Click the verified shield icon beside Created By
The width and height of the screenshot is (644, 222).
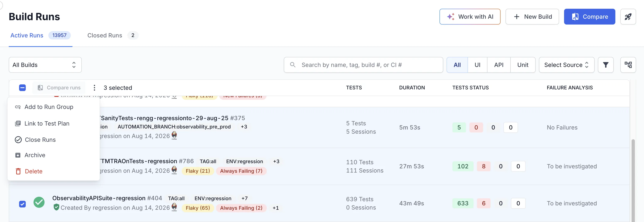56,207
